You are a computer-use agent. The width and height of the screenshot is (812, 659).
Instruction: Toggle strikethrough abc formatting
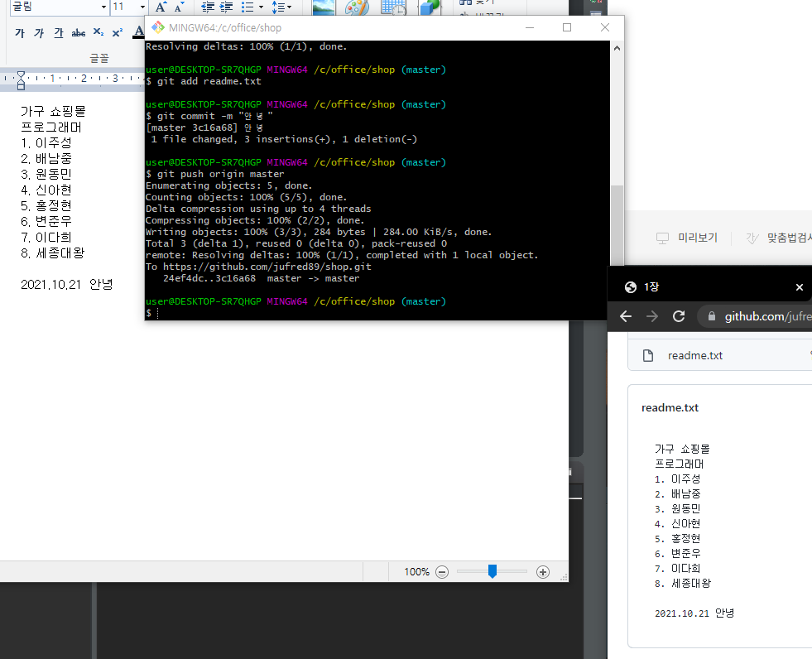[x=78, y=33]
